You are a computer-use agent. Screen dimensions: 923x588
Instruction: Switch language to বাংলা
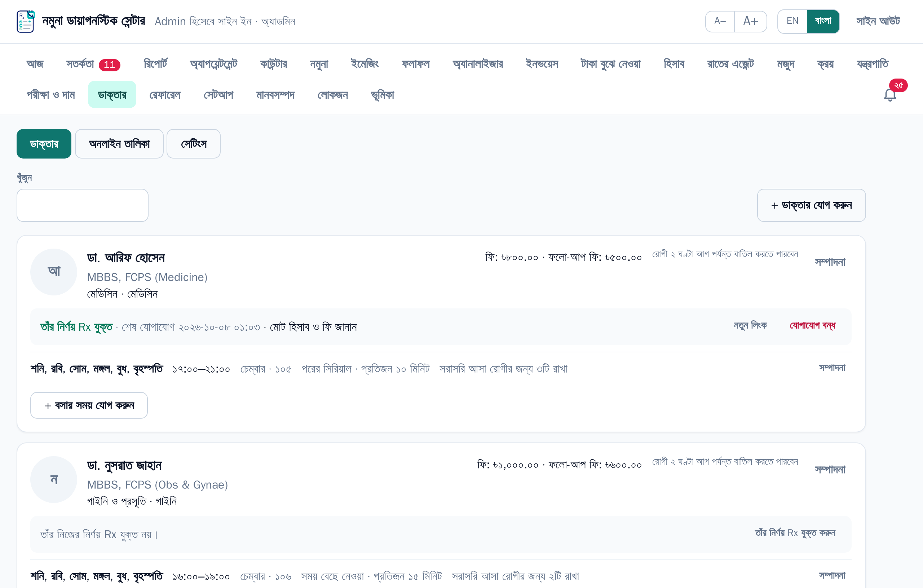tap(823, 22)
